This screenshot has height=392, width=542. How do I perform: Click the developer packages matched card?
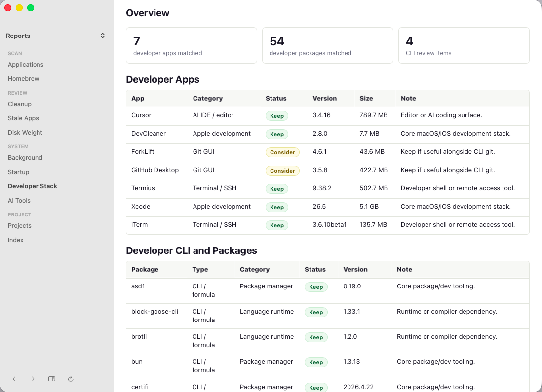click(328, 45)
